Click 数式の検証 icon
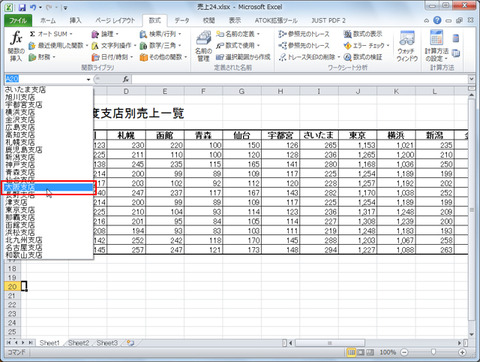The height and width of the screenshot is (362, 480). point(348,57)
